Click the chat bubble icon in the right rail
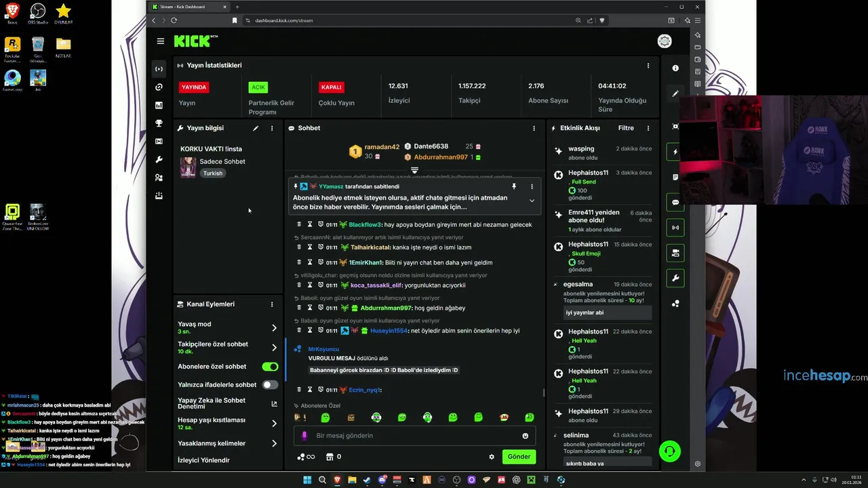The width and height of the screenshot is (868, 488). coord(675,202)
